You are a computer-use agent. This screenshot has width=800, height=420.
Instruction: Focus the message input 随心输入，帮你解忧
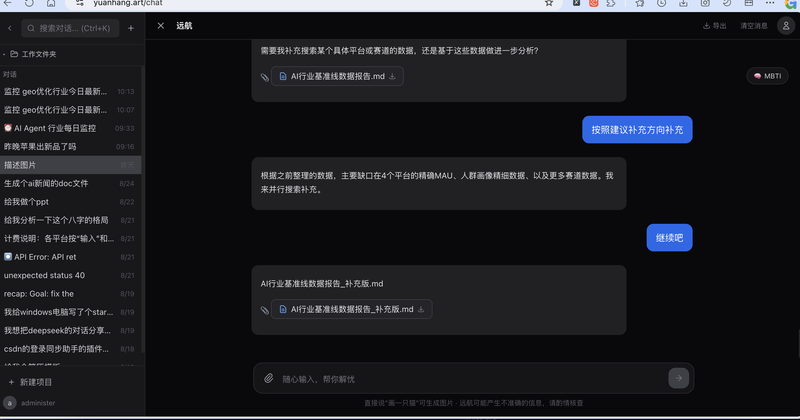point(472,379)
